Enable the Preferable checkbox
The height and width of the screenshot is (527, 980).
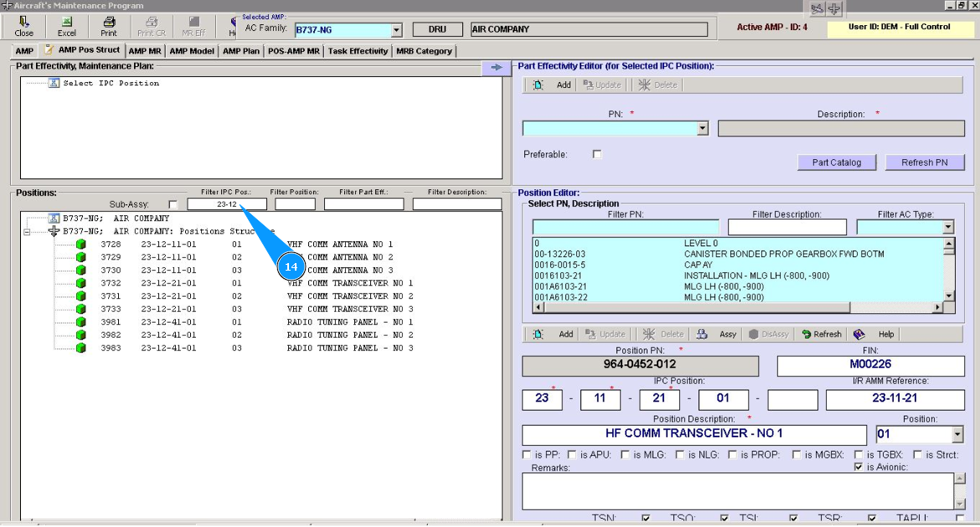(596, 154)
